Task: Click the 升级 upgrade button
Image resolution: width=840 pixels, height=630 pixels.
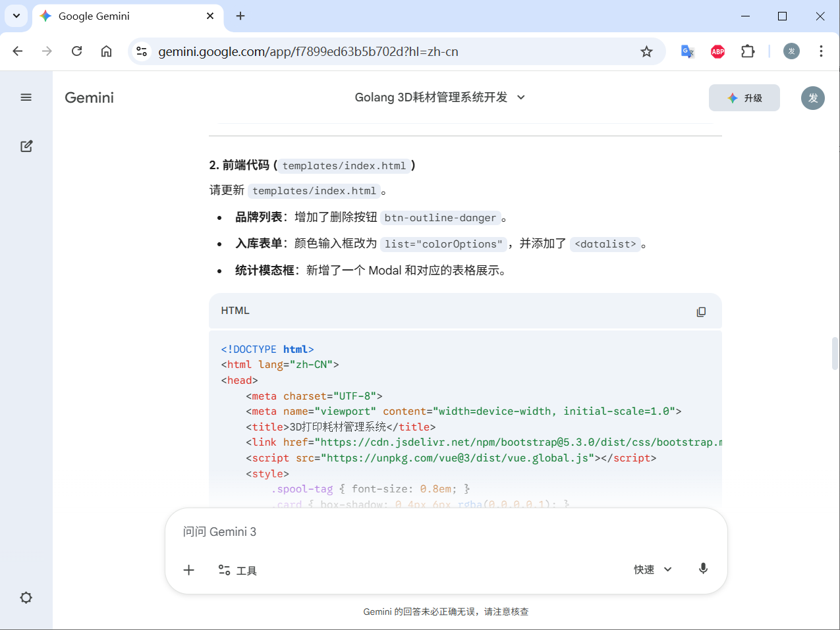Action: [744, 98]
